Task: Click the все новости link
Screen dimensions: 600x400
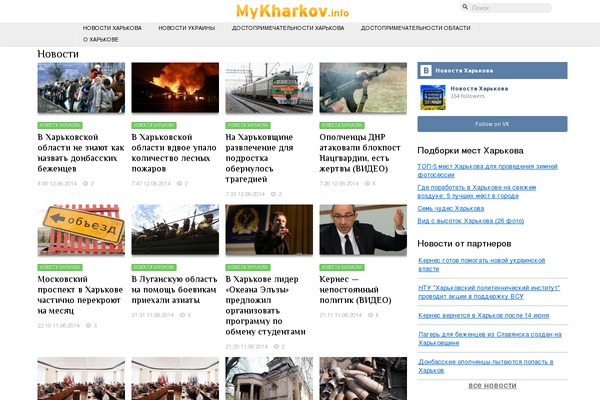Action: [x=492, y=385]
